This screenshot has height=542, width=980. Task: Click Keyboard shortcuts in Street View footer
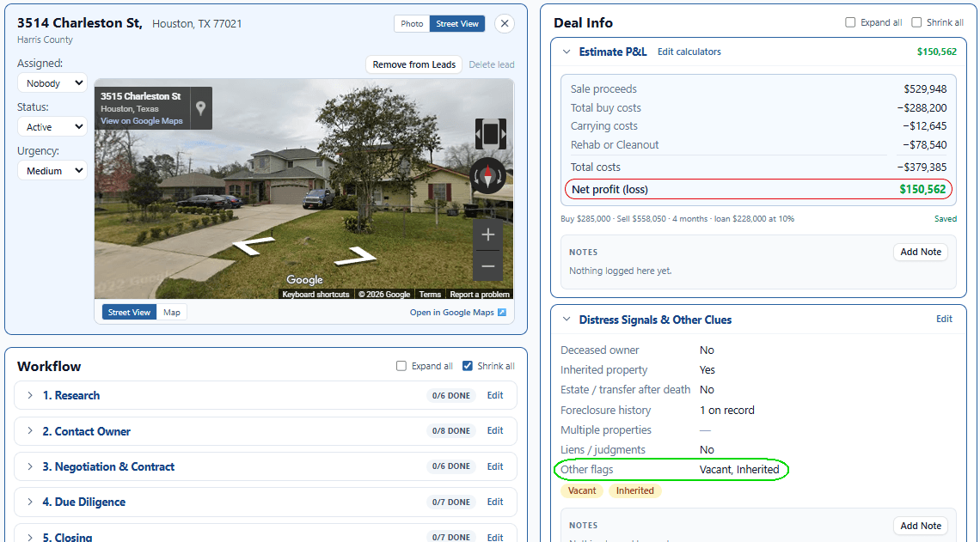point(315,294)
